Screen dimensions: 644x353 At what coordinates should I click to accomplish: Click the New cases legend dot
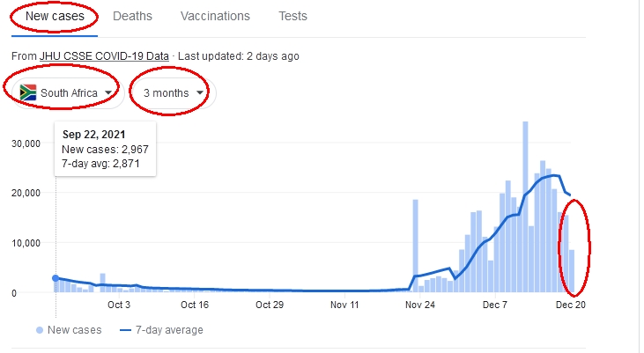[x=40, y=330]
